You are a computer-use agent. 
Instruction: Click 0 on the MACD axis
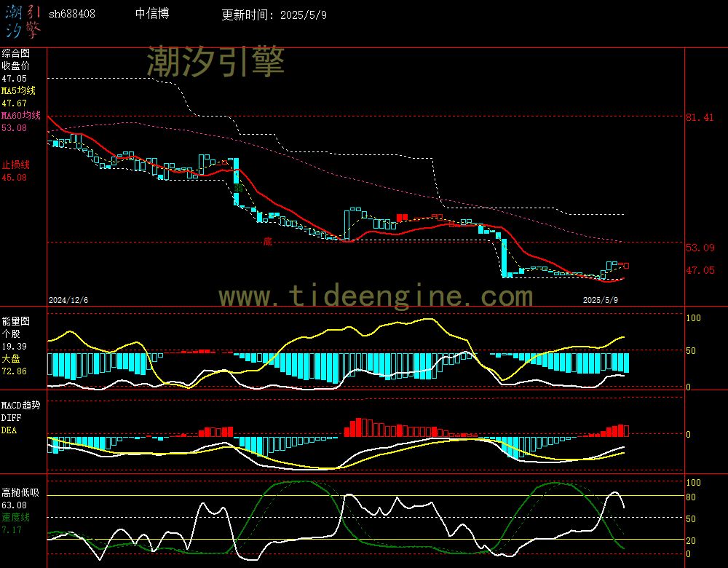(689, 435)
